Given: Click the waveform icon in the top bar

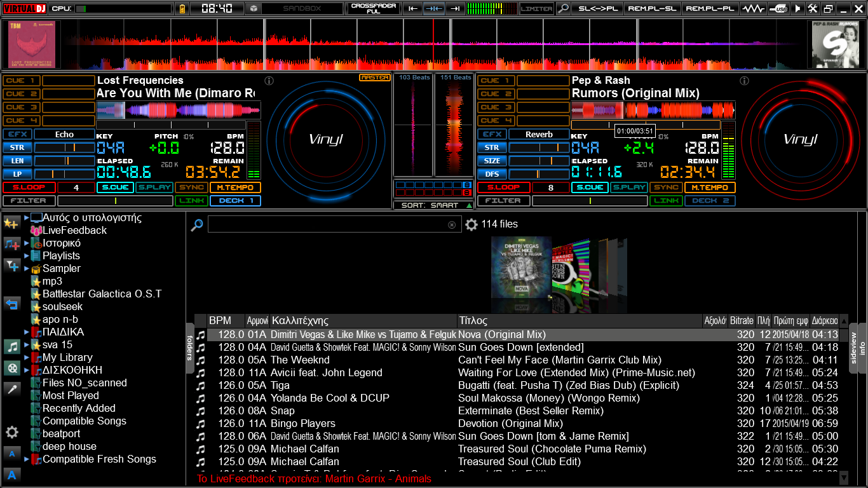Looking at the screenshot, I should coord(754,9).
